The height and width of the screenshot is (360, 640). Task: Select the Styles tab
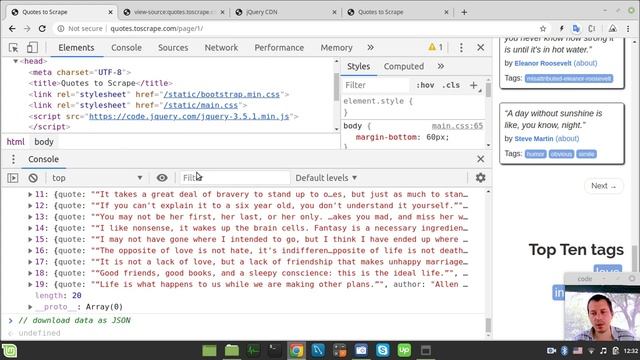[359, 66]
